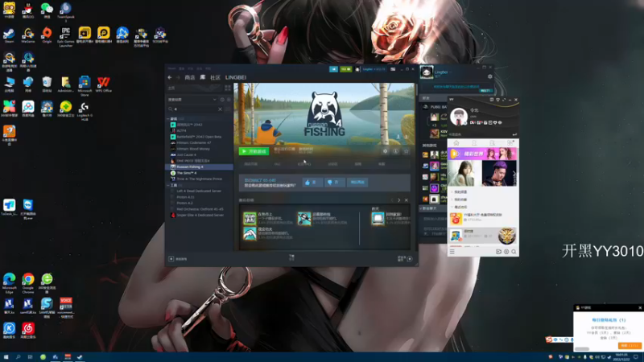Select Battlefield 2042 Open Beta in the library

pos(199,137)
